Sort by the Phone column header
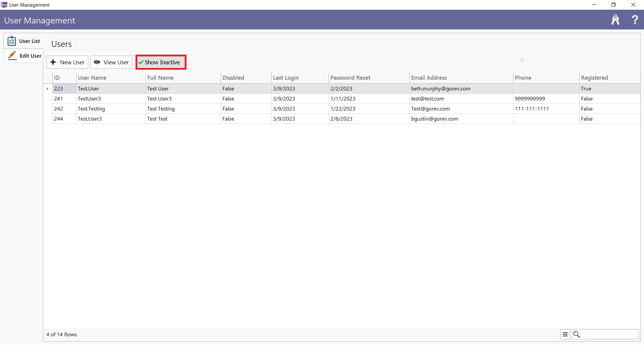Viewport: 644px width, 345px height. (x=546, y=78)
